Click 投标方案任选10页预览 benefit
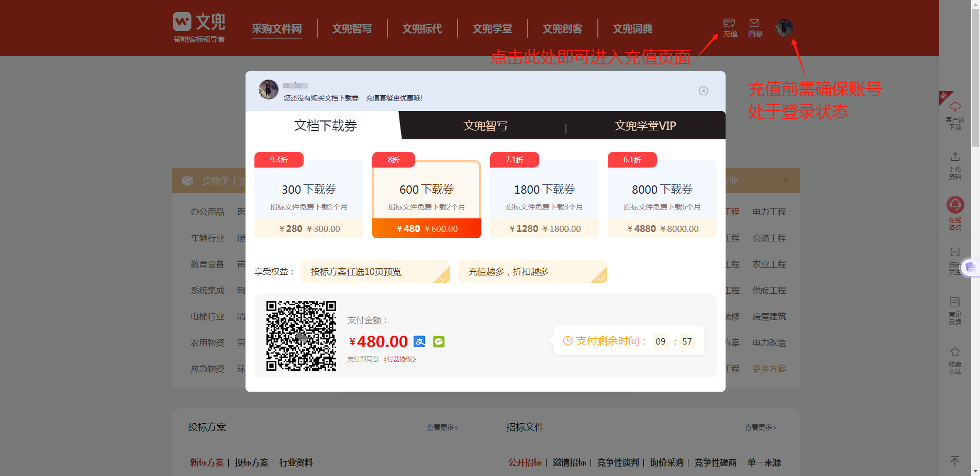 (x=375, y=271)
